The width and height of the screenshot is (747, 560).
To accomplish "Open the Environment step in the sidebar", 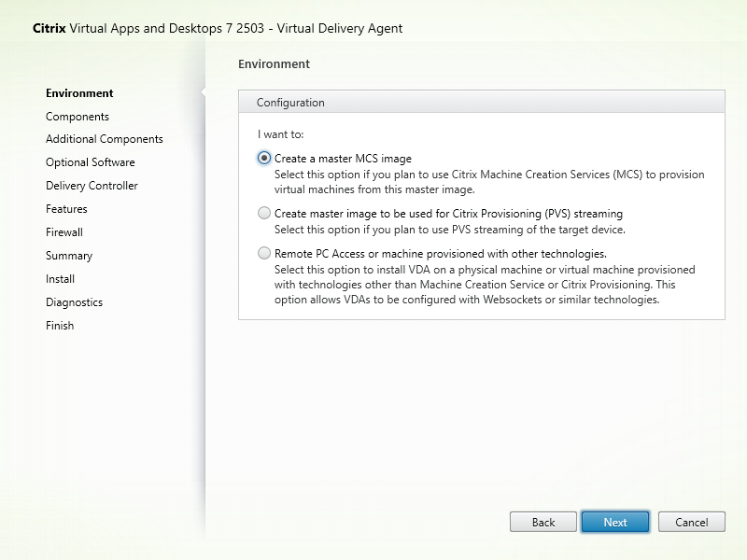I will click(79, 93).
